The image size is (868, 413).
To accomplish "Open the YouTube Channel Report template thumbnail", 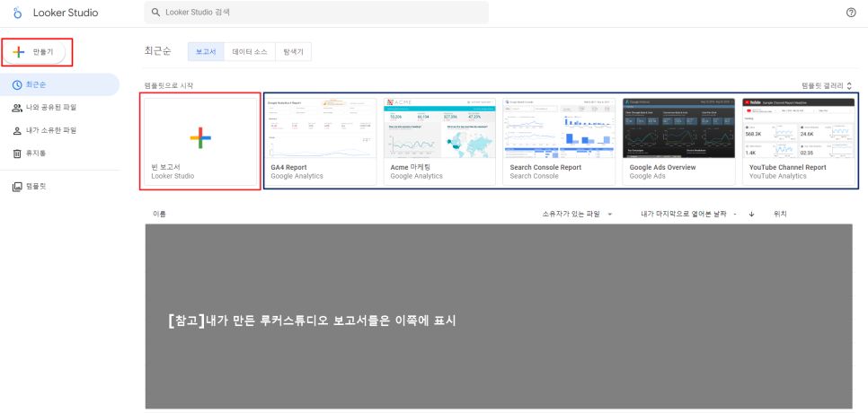I will tap(799, 128).
